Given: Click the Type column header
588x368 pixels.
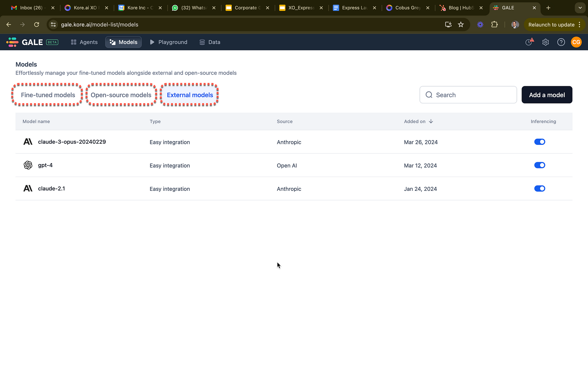Looking at the screenshot, I should tap(155, 121).
